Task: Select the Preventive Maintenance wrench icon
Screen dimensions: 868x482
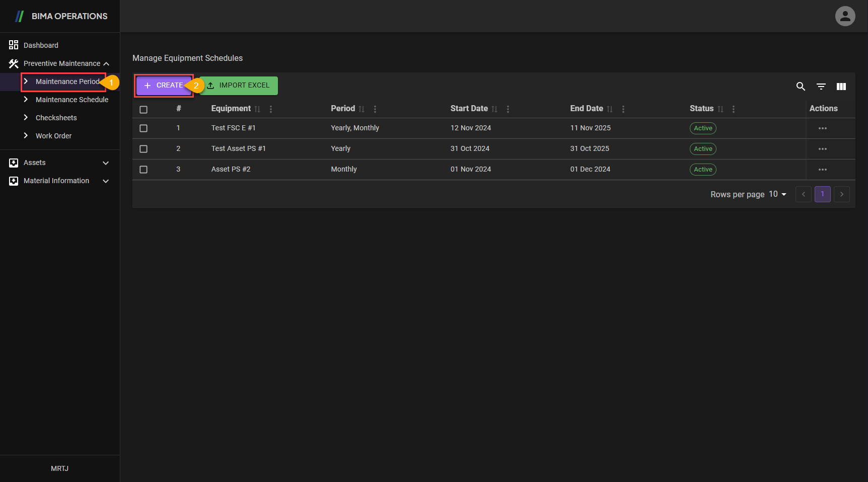Action: 13,63
